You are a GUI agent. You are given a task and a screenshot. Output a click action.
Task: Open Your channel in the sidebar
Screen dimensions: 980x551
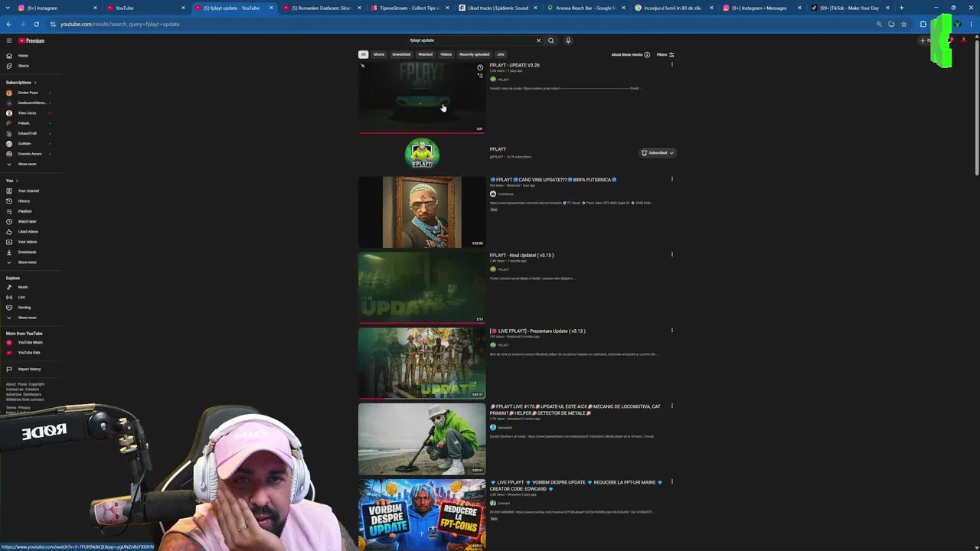[x=28, y=191]
